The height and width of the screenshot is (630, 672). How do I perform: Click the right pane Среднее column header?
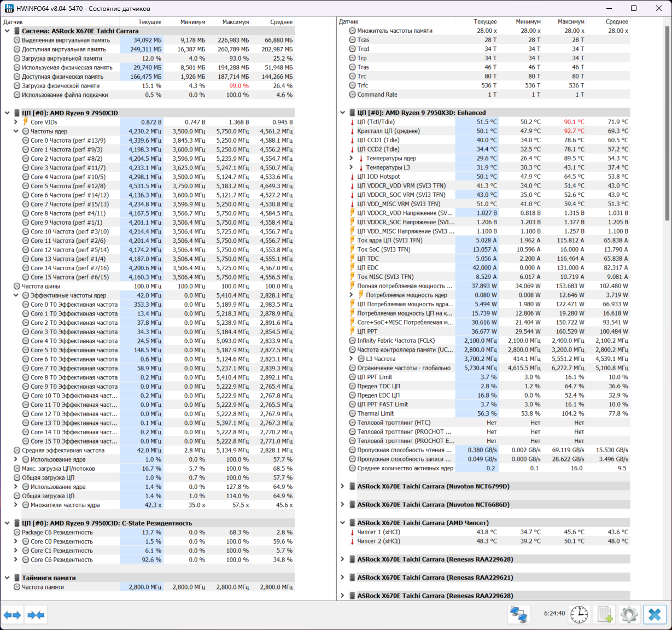(607, 22)
